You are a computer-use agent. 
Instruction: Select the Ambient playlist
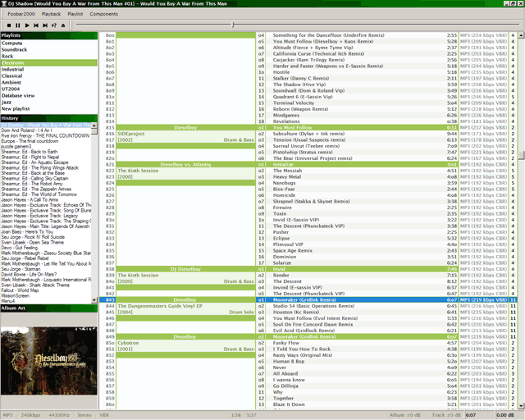click(x=49, y=82)
